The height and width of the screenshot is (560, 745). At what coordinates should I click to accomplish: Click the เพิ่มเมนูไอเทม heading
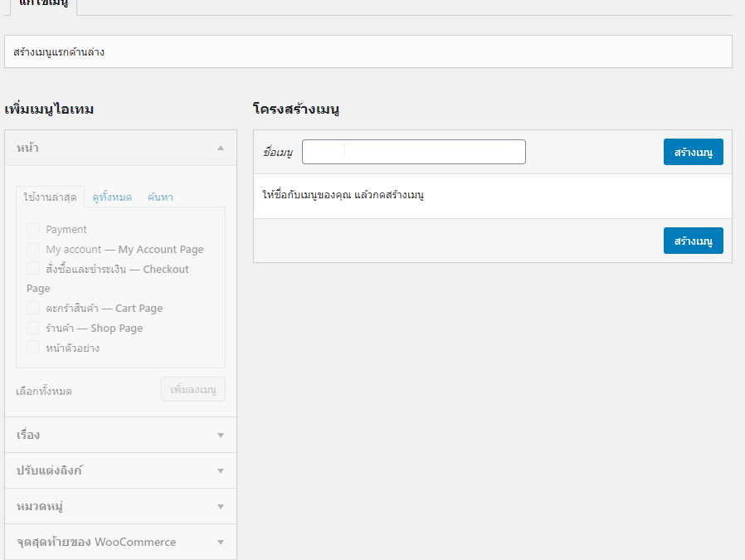[49, 110]
